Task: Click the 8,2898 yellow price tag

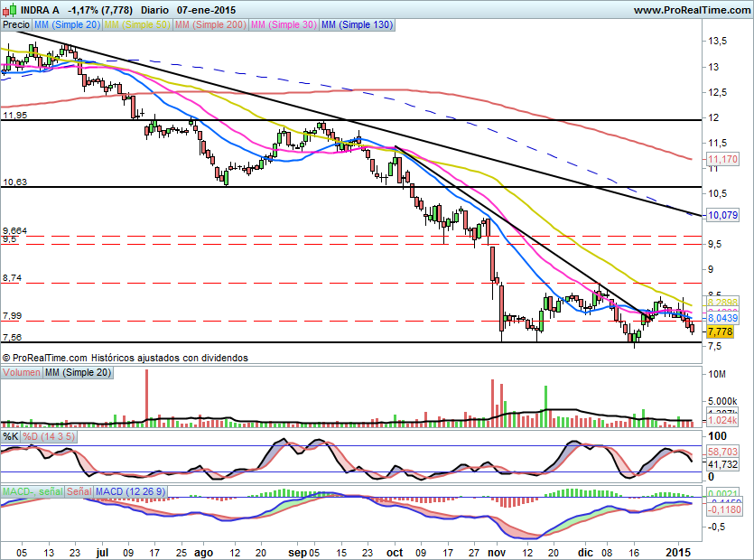Action: (x=722, y=303)
